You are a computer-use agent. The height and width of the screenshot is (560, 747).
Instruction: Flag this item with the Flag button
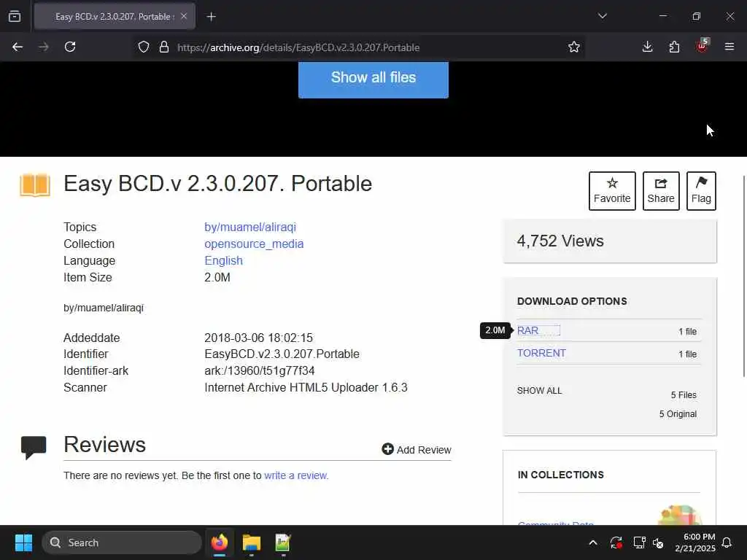pyautogui.click(x=701, y=191)
